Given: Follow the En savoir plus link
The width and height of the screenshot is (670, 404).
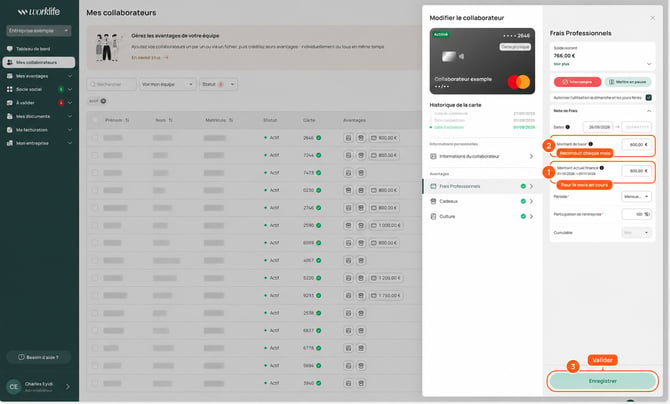Looking at the screenshot, I should point(150,57).
